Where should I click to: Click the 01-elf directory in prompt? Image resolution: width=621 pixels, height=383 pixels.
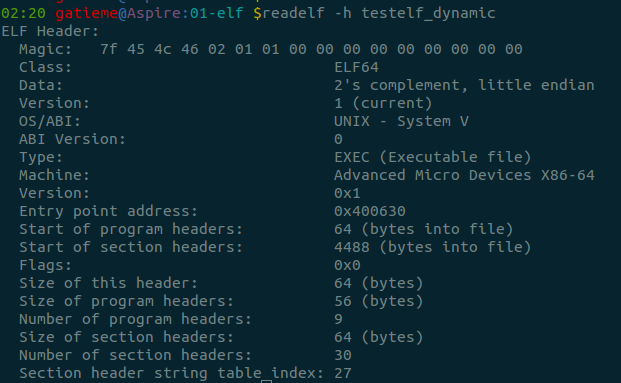[x=216, y=13]
